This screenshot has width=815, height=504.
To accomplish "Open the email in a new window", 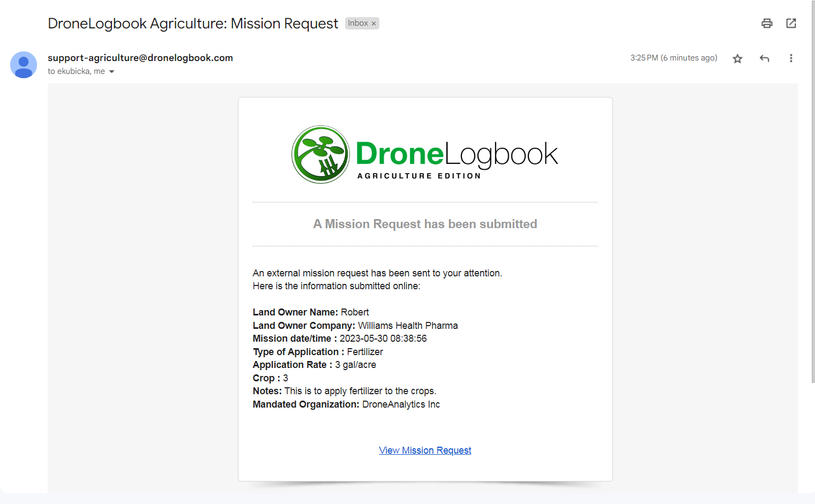I will (791, 23).
